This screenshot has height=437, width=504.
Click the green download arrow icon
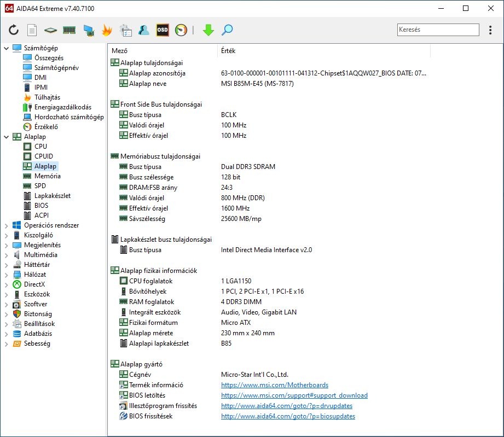point(208,30)
